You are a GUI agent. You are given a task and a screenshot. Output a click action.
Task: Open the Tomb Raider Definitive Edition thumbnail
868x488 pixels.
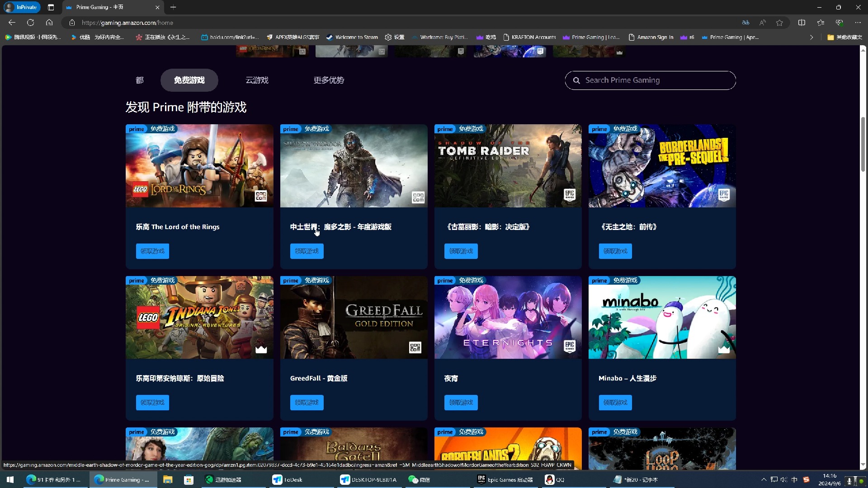click(508, 166)
